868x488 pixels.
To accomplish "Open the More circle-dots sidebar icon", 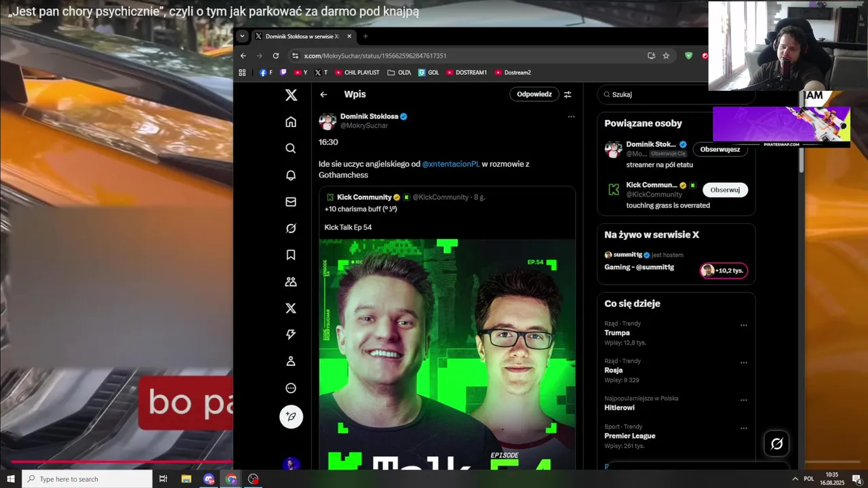I will 291,388.
